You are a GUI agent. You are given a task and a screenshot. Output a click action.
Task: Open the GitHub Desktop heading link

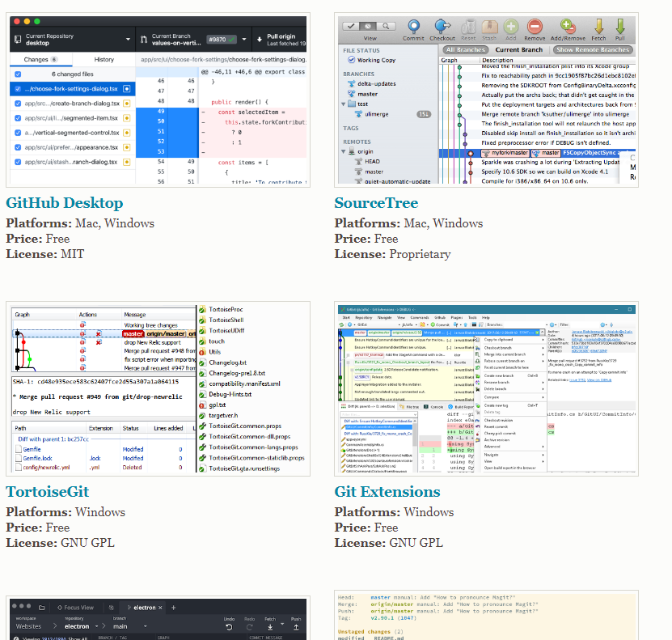click(64, 203)
